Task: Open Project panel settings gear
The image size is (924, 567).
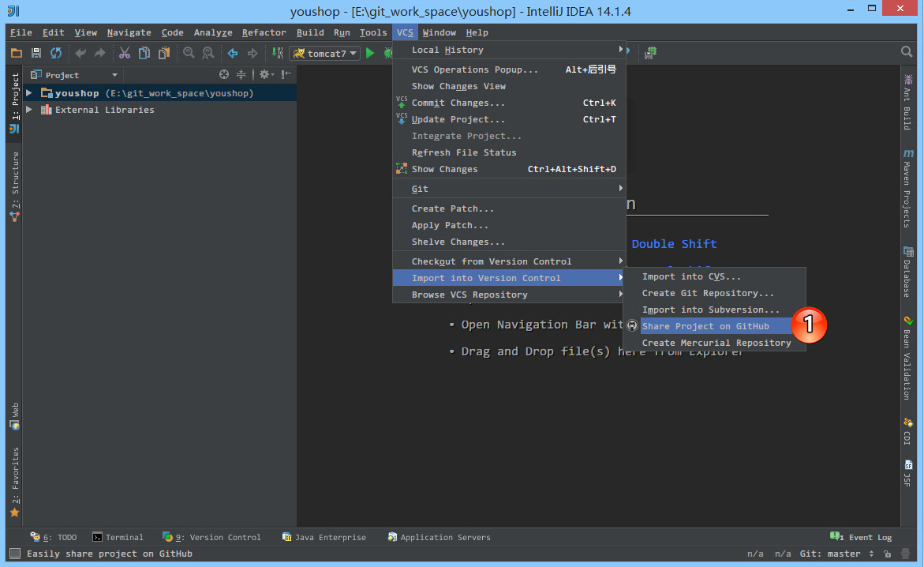Action: point(264,75)
